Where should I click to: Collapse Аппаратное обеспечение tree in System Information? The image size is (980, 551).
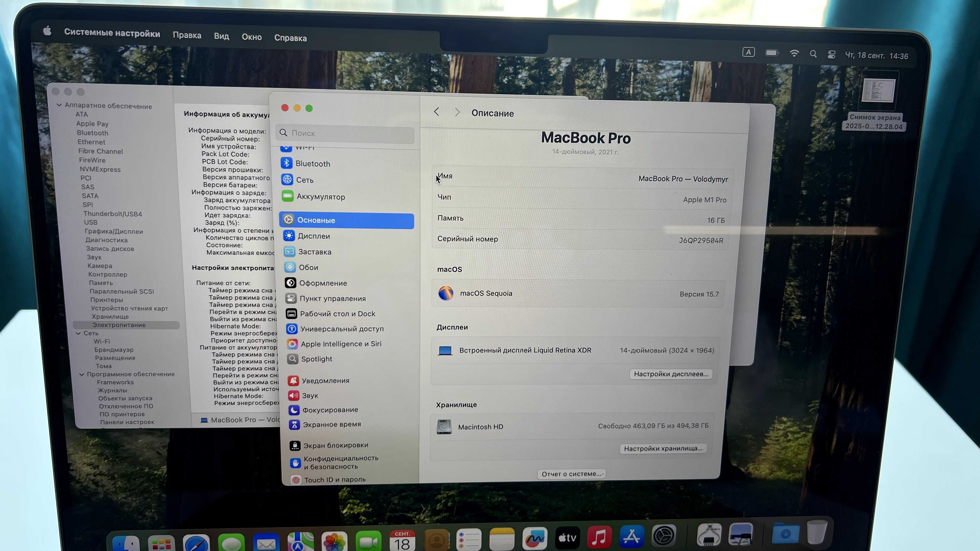59,104
